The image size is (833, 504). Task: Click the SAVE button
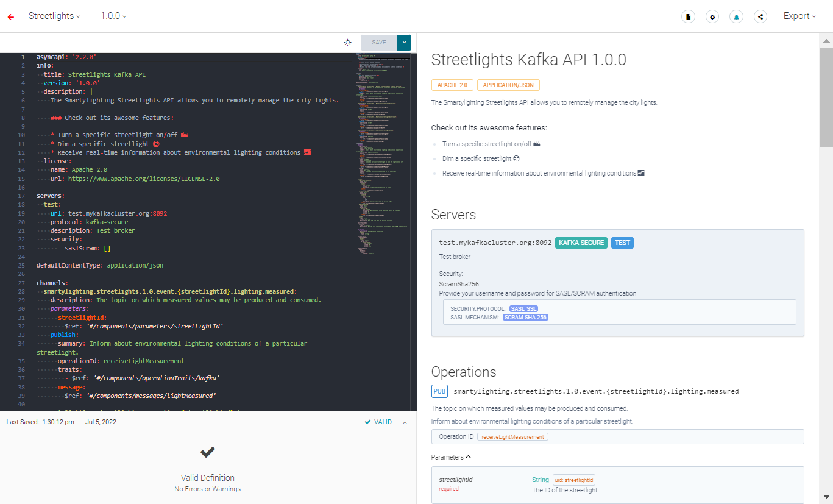[378, 42]
